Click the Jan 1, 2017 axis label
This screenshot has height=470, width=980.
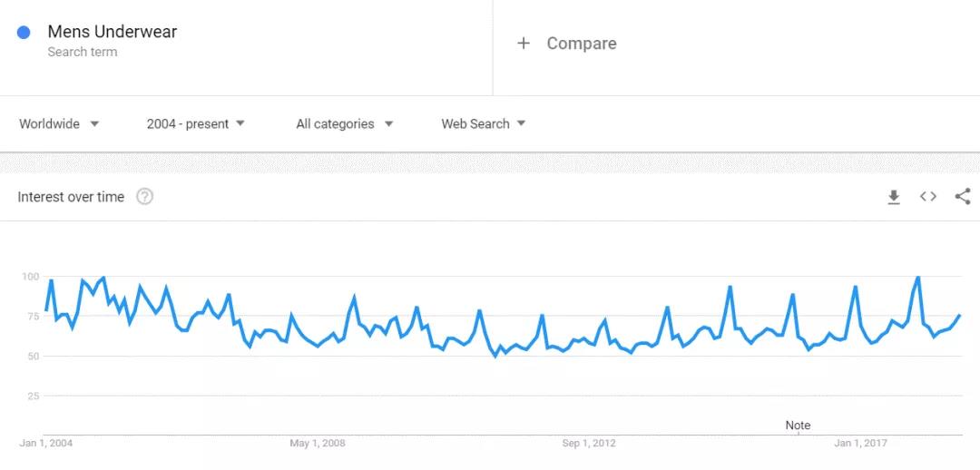(861, 444)
